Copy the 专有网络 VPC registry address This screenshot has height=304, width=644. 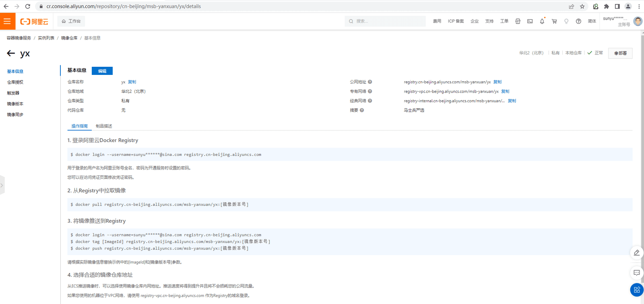[x=505, y=91]
